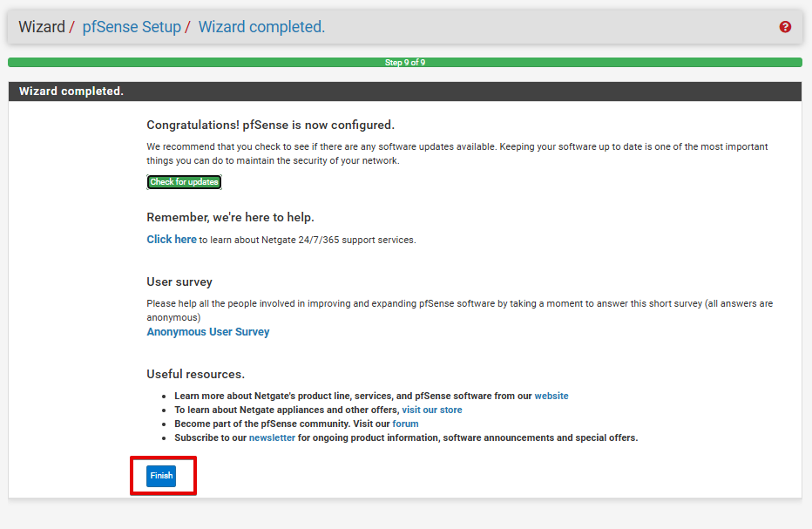This screenshot has width=812, height=529.
Task: Click the green Step 9 of 9 progress bar
Action: [x=405, y=63]
